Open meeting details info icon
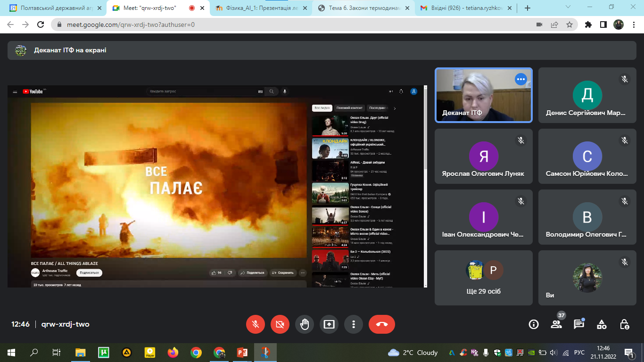Image resolution: width=644 pixels, height=362 pixels. pos(534,324)
